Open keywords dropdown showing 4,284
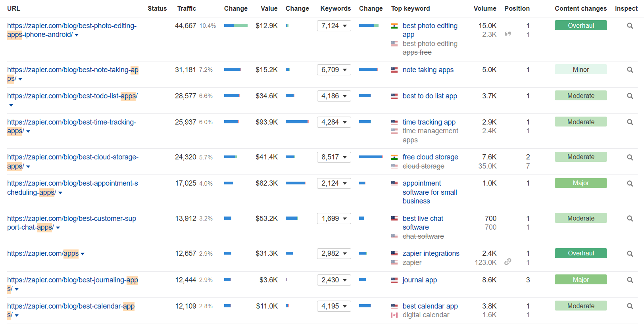 pyautogui.click(x=334, y=122)
